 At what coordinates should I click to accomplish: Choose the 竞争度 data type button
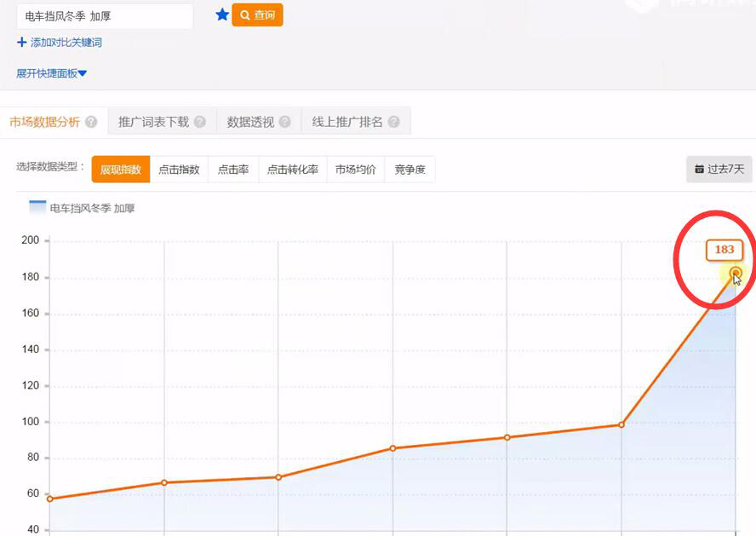[409, 170]
